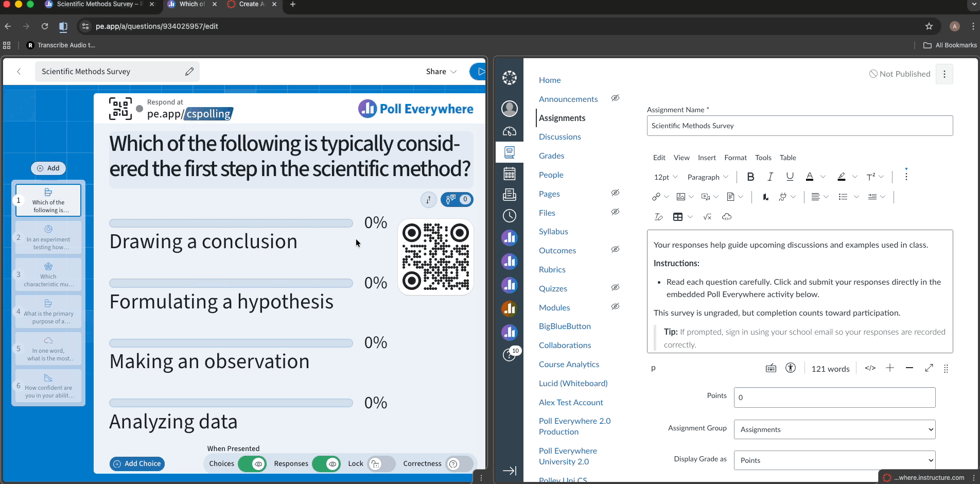This screenshot has width=980, height=484.
Task: Click the Underline formatting icon
Action: point(790,177)
